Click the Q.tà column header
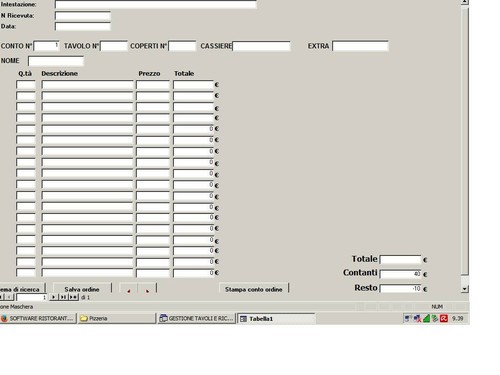 25,73
